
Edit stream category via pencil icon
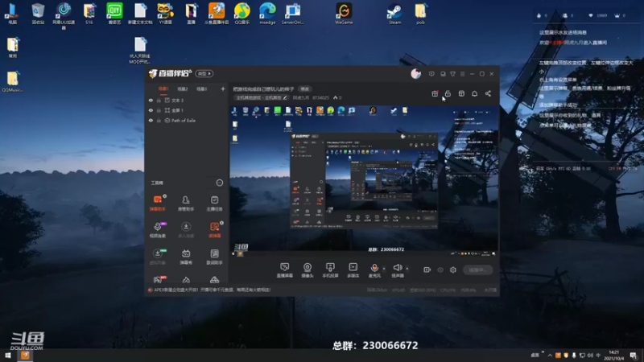click(285, 97)
